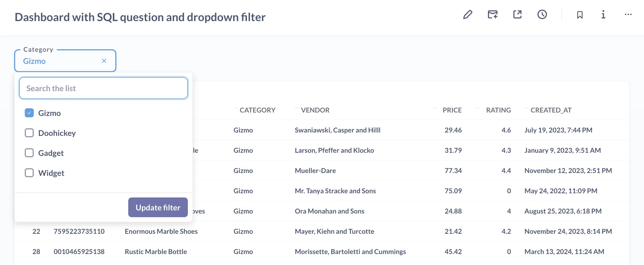Bookmark this dashboard
The image size is (644, 265).
click(580, 15)
